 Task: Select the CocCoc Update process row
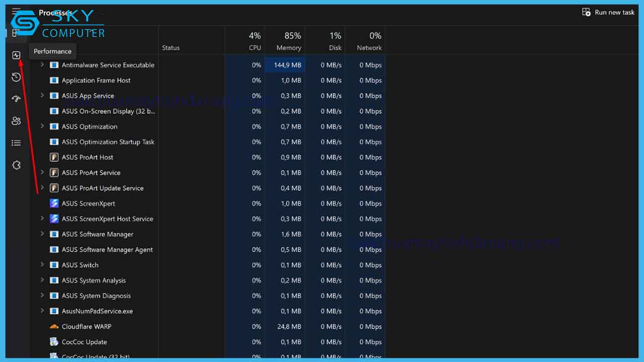[x=84, y=342]
